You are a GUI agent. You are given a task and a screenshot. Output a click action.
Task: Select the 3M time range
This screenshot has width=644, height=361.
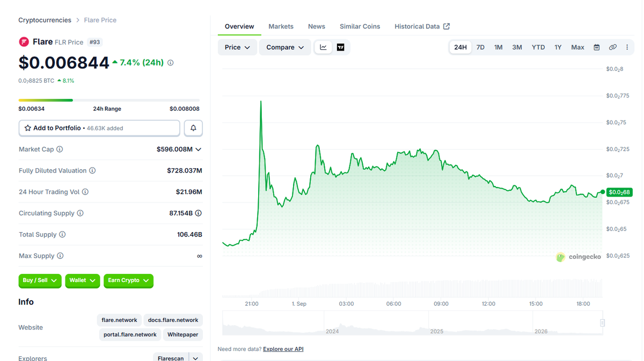[517, 47]
